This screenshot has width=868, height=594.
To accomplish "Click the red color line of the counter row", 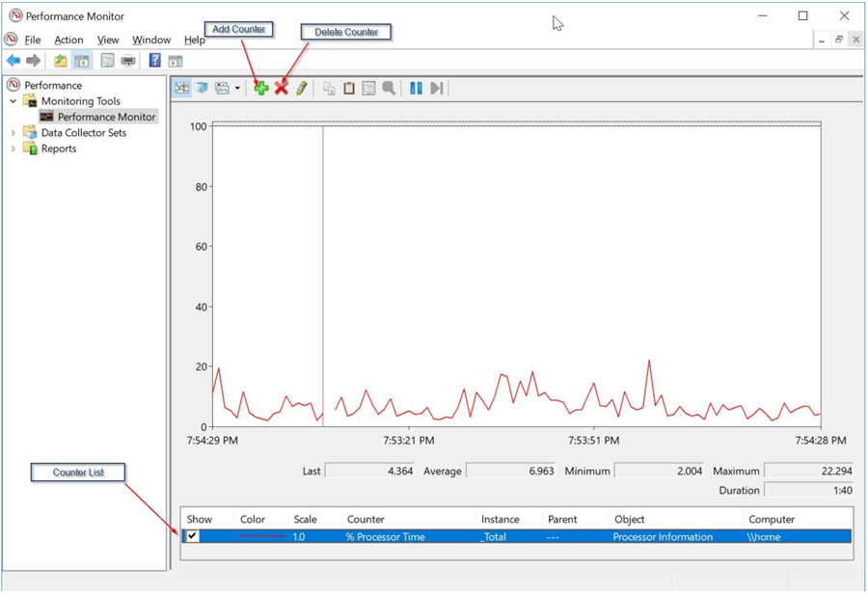I will [261, 537].
